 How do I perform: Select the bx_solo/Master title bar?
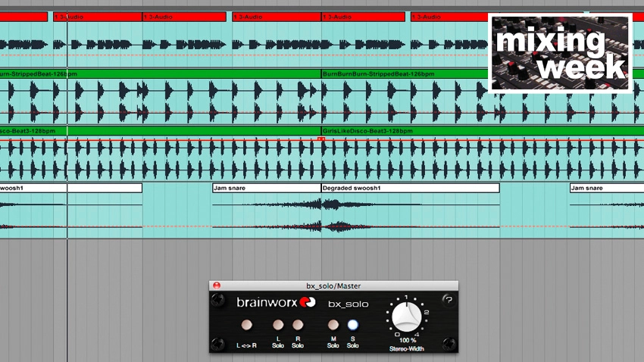[333, 286]
